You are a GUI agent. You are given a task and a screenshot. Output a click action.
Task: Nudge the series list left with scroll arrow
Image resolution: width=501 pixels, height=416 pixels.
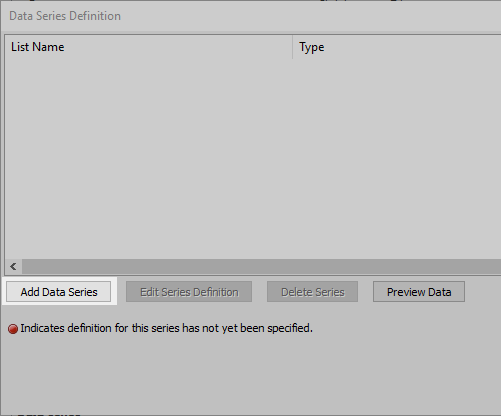click(x=13, y=267)
